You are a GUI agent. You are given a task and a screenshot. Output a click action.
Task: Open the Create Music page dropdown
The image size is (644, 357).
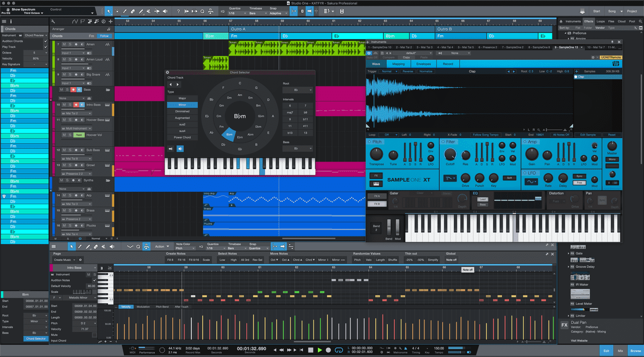click(x=65, y=260)
